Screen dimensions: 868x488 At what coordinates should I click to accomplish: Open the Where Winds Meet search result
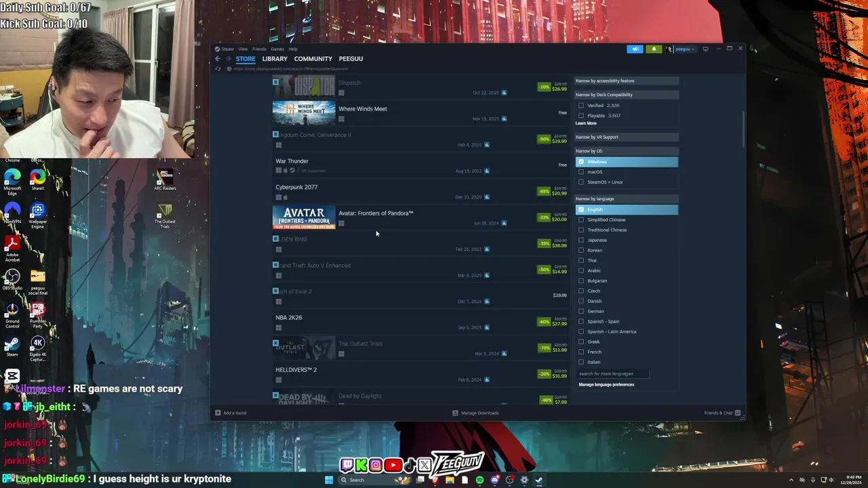(420, 113)
